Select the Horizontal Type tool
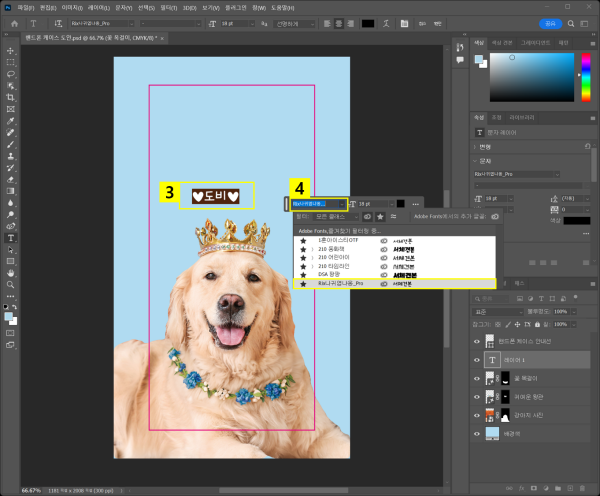600x496 pixels. tap(10, 239)
